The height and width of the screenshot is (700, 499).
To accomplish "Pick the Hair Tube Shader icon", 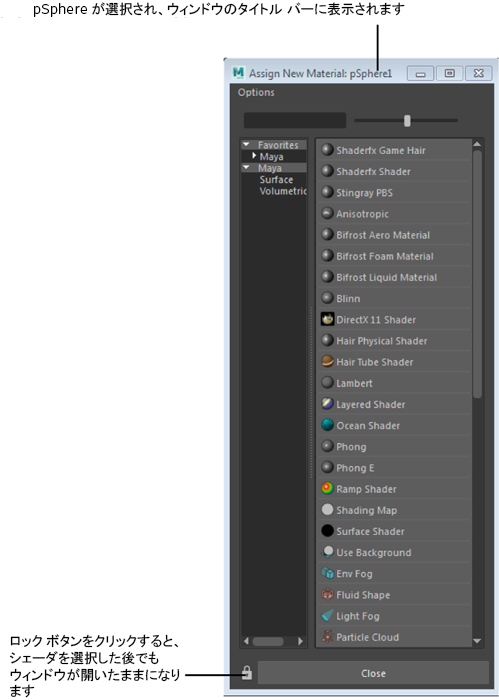I will [328, 362].
